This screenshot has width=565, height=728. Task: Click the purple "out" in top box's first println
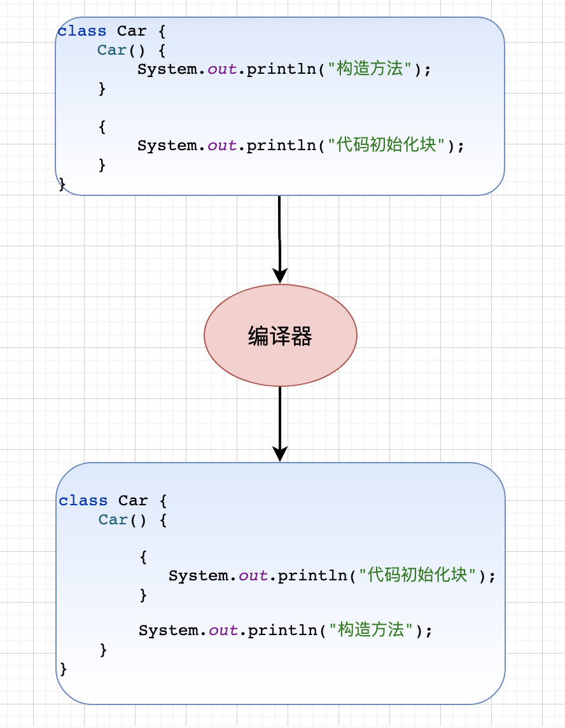tap(222, 69)
